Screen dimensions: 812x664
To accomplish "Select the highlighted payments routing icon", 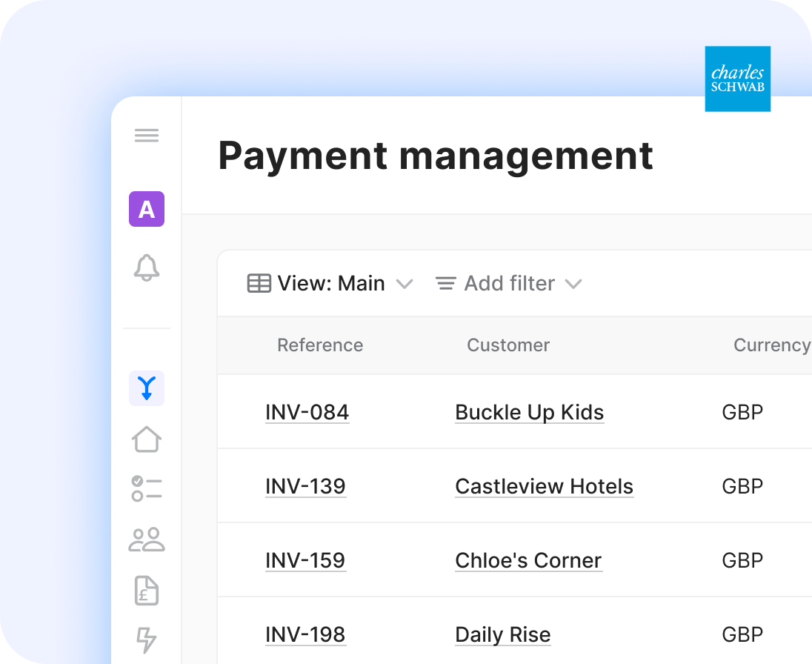I will [146, 388].
